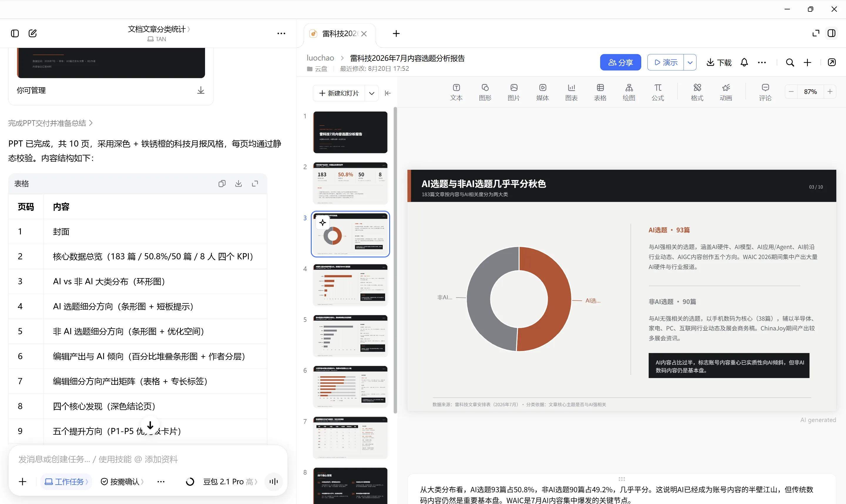
Task: Expand the document panel to fullscreen
Action: point(816,33)
